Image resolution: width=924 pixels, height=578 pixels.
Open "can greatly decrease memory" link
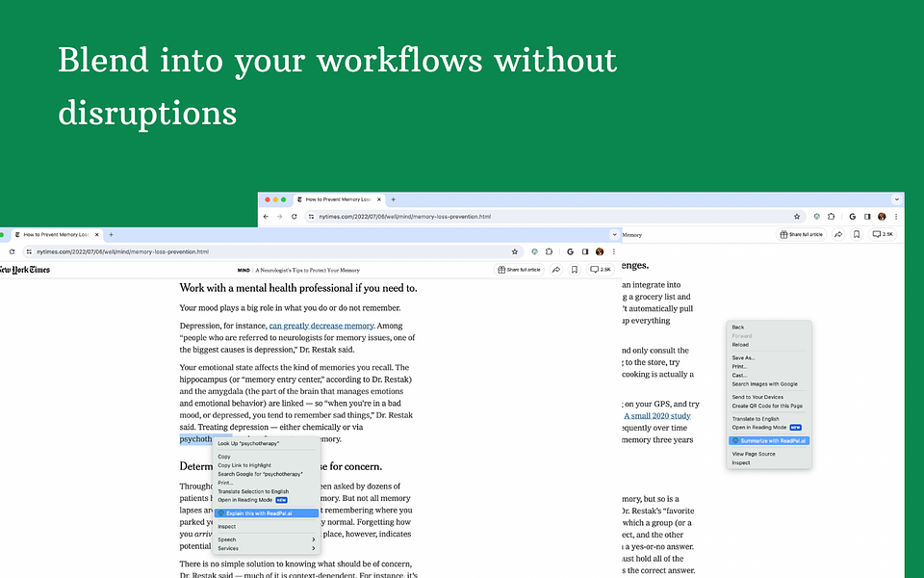coord(321,326)
